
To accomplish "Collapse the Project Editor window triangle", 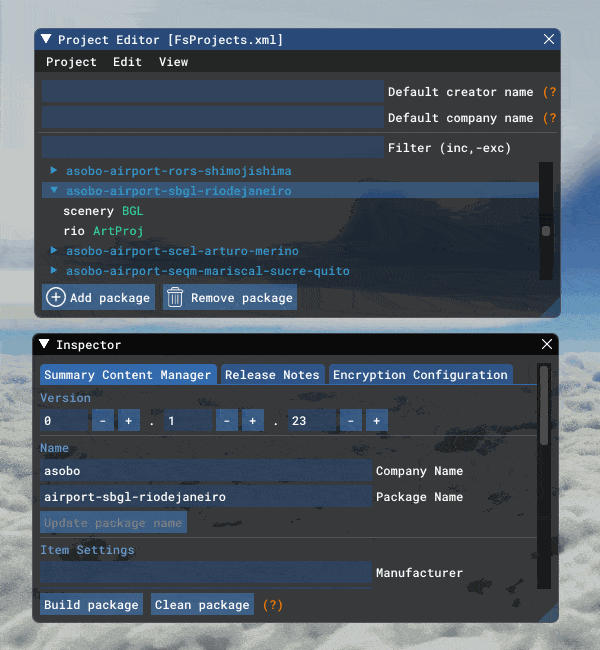I will [x=46, y=39].
